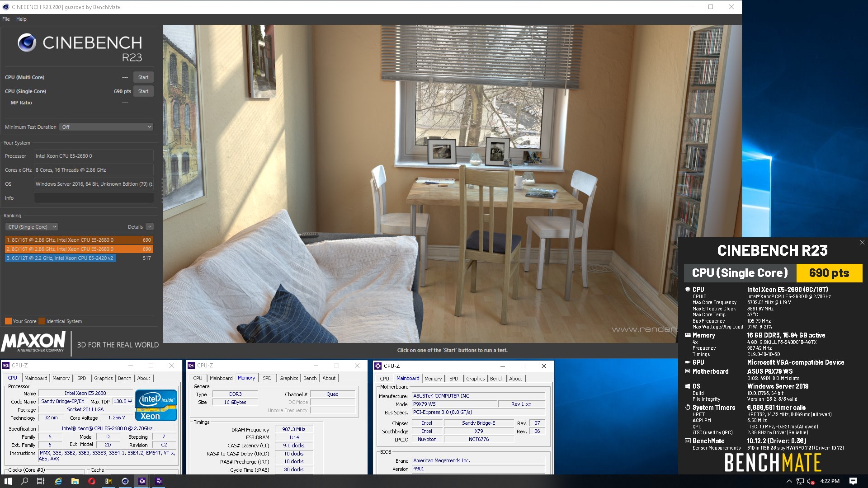Click the motherboard Model value P9X79 WS
868x488 pixels.
454,404
